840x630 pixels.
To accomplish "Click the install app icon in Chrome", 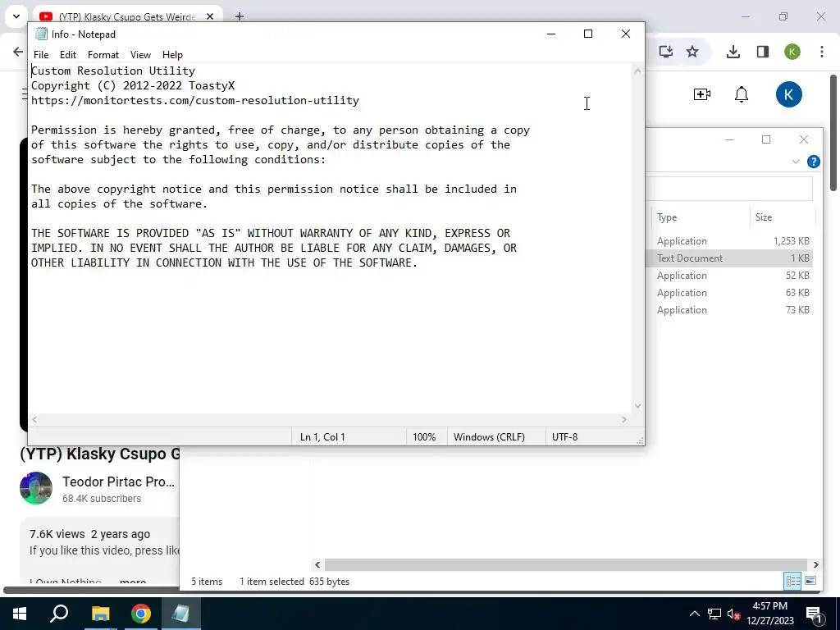I will [x=666, y=52].
